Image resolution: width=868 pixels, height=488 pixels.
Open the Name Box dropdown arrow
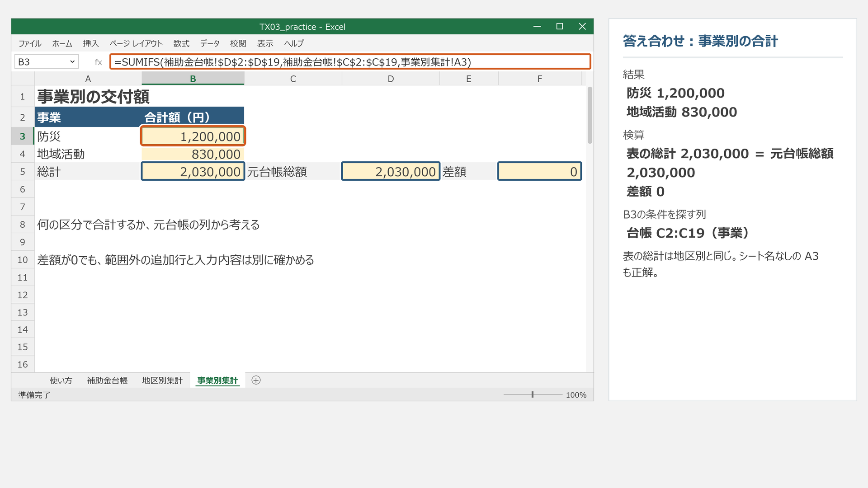(72, 62)
